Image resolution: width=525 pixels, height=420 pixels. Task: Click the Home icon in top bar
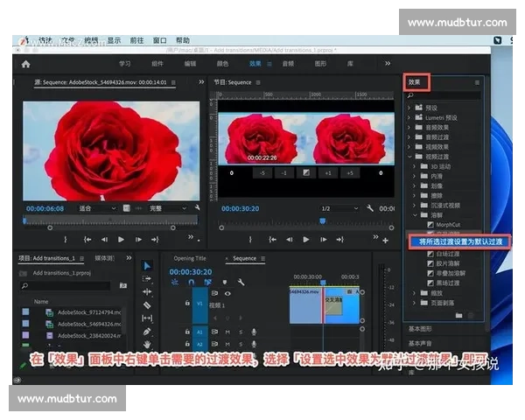[25, 64]
